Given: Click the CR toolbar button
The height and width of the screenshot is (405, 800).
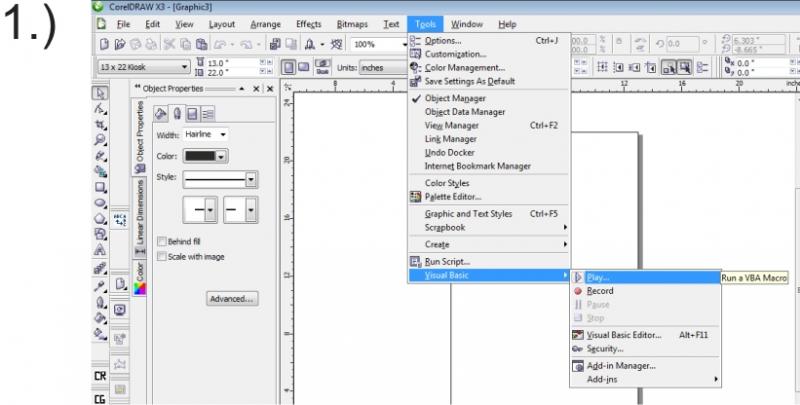Looking at the screenshot, I should 100,376.
